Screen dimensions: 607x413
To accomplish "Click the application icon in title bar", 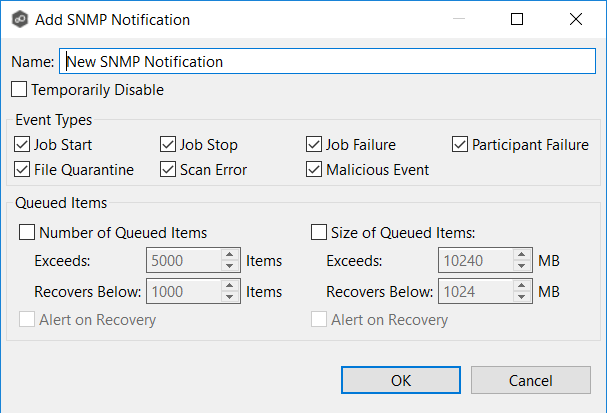I will 17,19.
